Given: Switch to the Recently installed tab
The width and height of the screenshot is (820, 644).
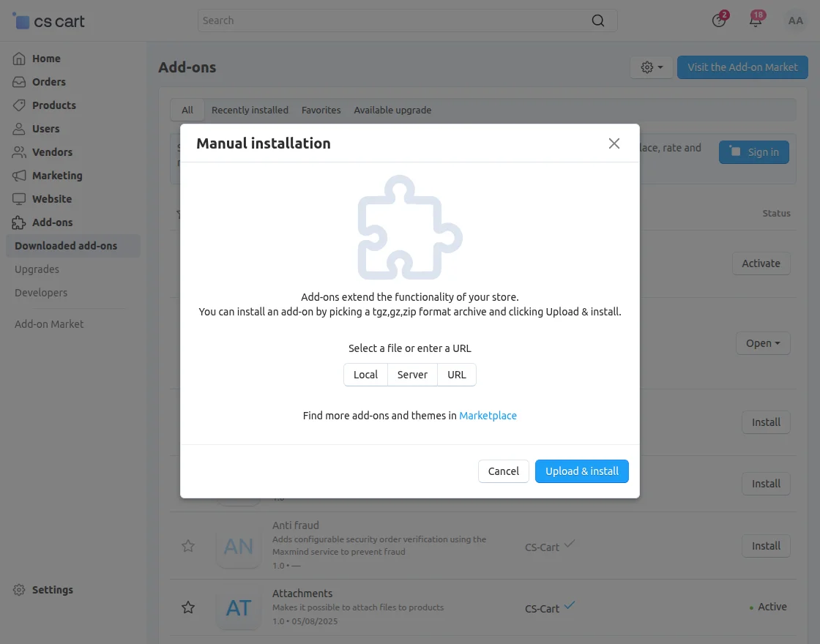Looking at the screenshot, I should (249, 110).
